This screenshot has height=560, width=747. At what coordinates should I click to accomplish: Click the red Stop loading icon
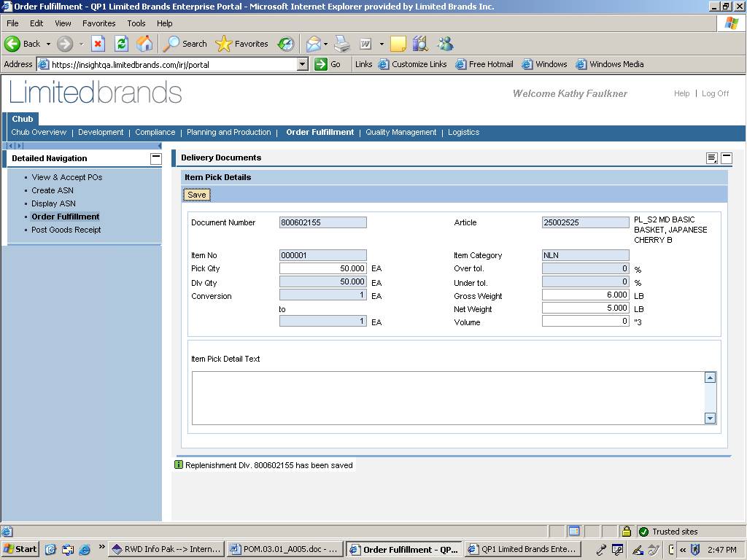(98, 44)
